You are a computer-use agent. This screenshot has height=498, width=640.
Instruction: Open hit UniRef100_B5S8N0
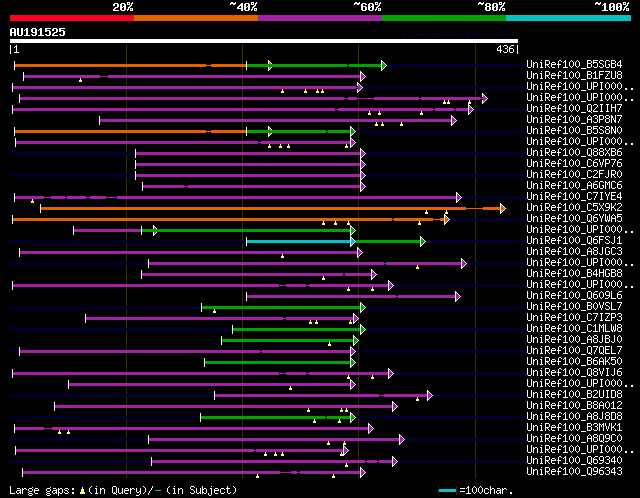[x=574, y=131]
